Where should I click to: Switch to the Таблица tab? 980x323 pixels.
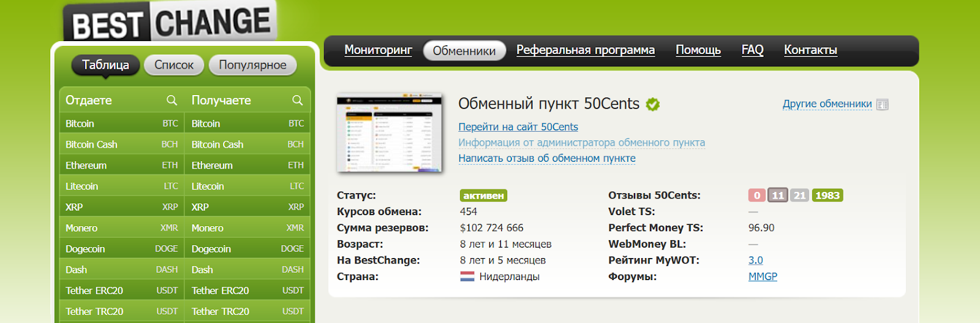105,65
